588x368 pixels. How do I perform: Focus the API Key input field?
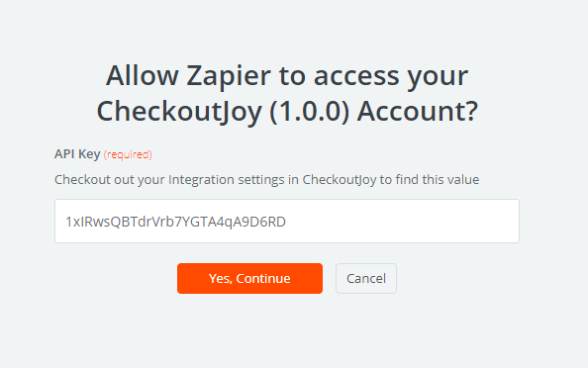[287, 222]
